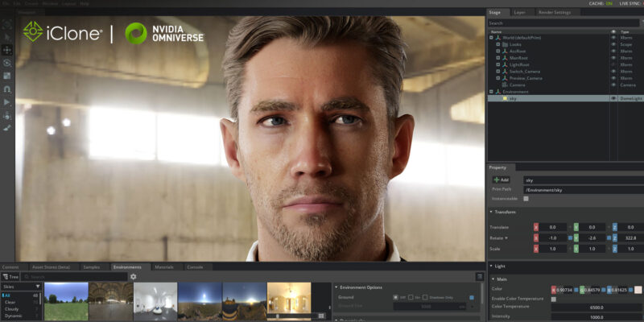Select the arrow selection tool in left toolbar

pos(7,36)
